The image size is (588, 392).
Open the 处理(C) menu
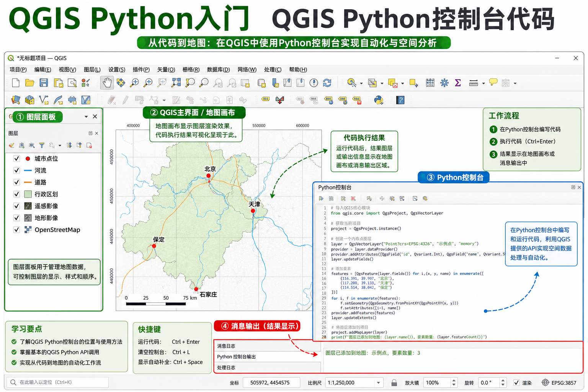(273, 69)
